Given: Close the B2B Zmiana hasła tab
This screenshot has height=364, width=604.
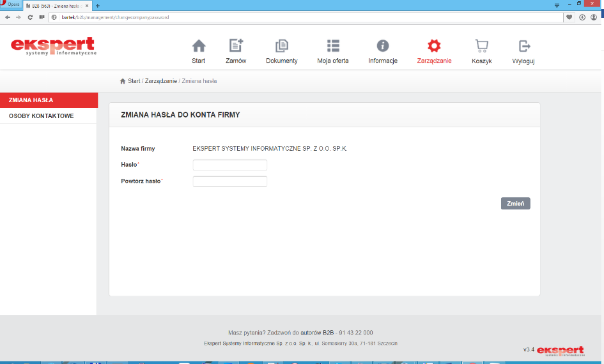Looking at the screenshot, I should pyautogui.click(x=87, y=6).
